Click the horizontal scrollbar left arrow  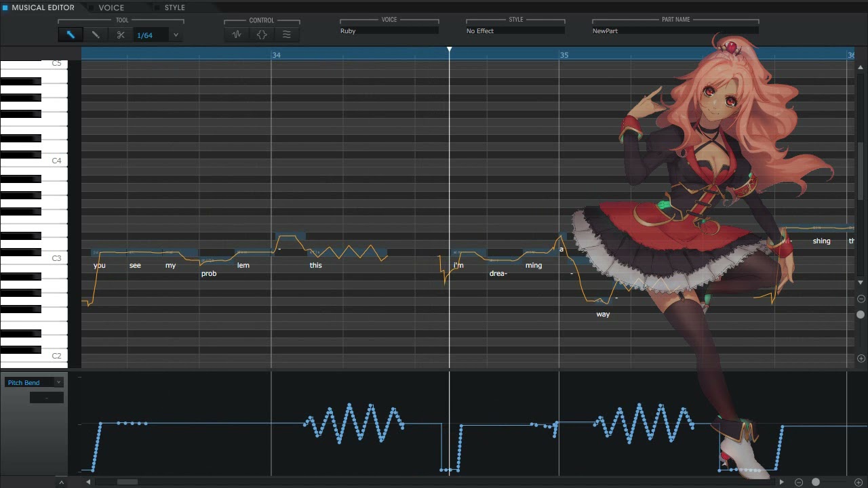pos(88,482)
